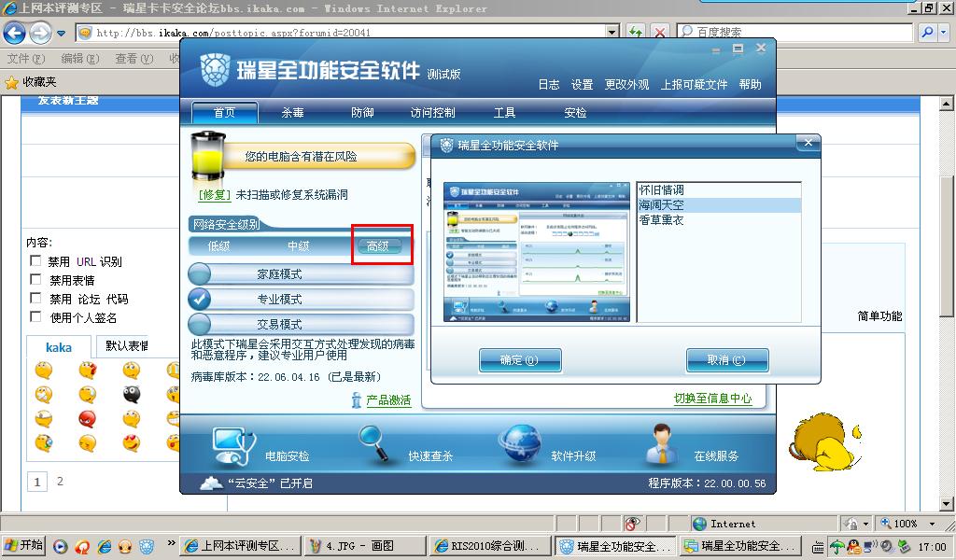Switch to 防御 defense tab
The height and width of the screenshot is (560, 956).
tap(363, 113)
